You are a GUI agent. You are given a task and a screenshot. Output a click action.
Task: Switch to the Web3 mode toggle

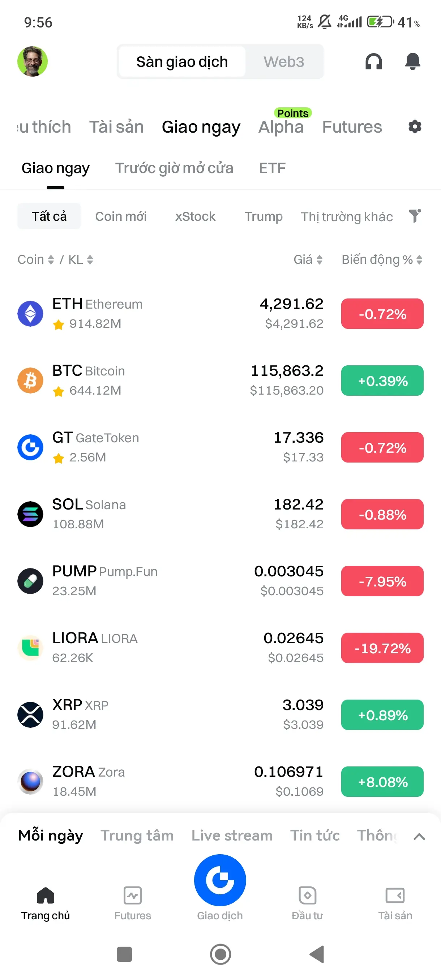tap(284, 62)
